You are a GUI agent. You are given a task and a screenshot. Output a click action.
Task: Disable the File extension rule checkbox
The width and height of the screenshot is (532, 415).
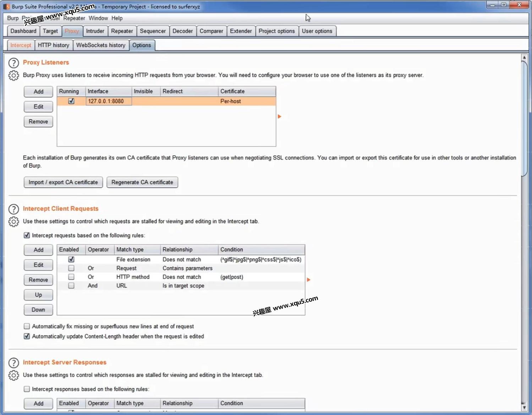[71, 259]
